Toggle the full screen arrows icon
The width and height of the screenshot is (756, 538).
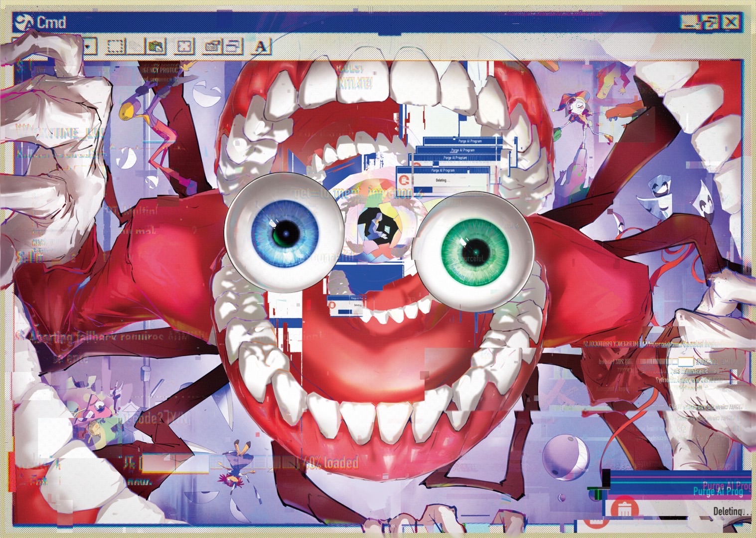point(185,47)
